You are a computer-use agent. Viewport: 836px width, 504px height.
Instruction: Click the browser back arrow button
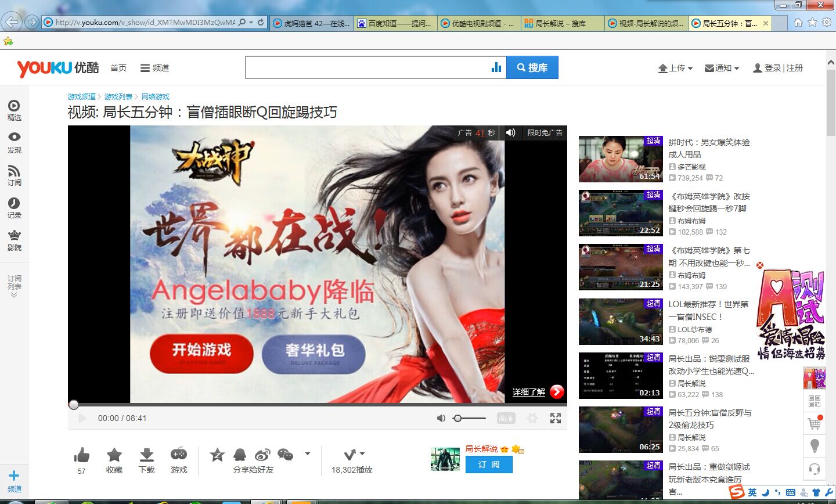[x=12, y=22]
